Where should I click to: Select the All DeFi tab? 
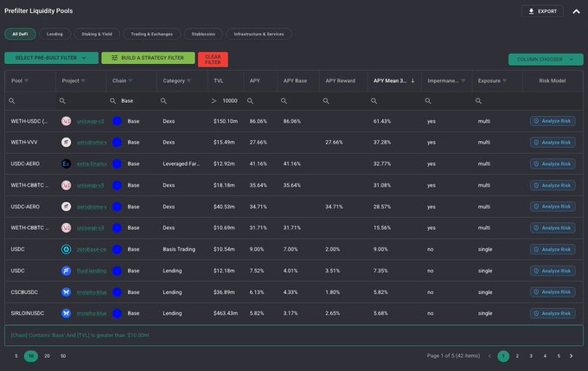[20, 34]
